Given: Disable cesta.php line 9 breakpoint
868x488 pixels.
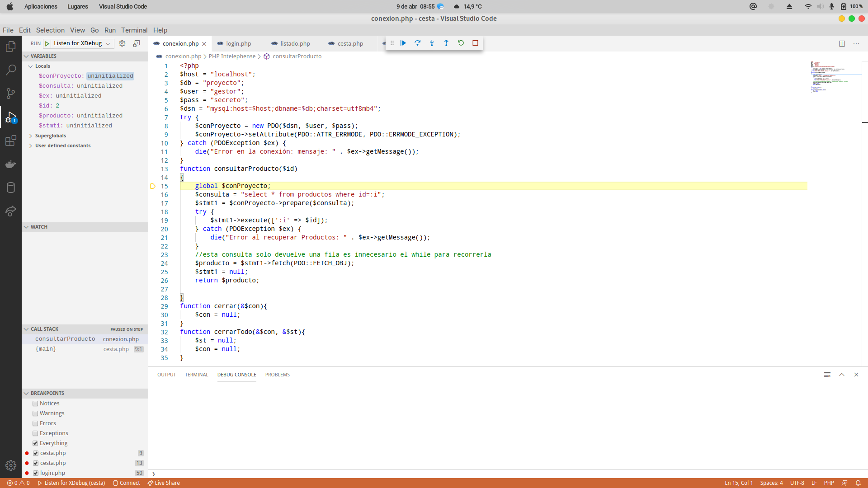Looking at the screenshot, I should [x=36, y=453].
